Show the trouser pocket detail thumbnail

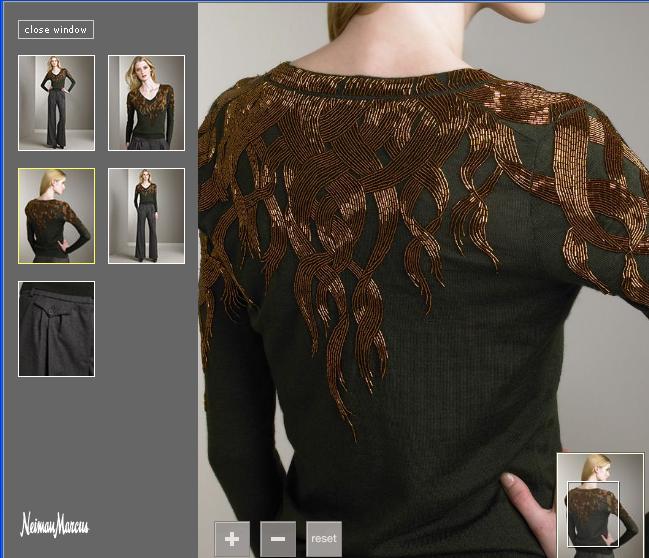[56, 329]
